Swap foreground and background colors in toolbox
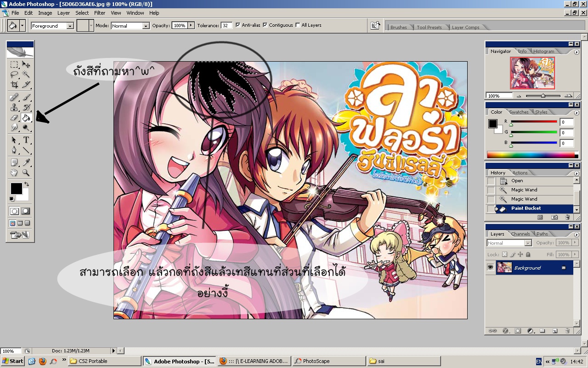 tap(27, 184)
